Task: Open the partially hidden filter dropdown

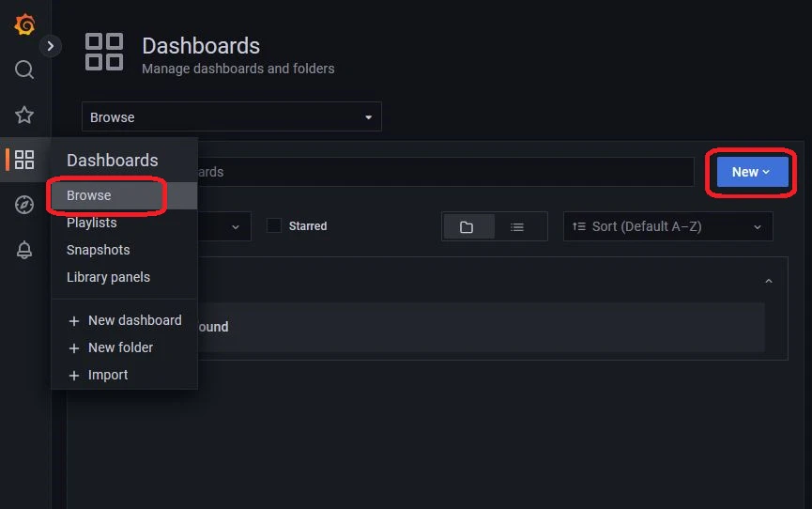Action: coord(224,226)
